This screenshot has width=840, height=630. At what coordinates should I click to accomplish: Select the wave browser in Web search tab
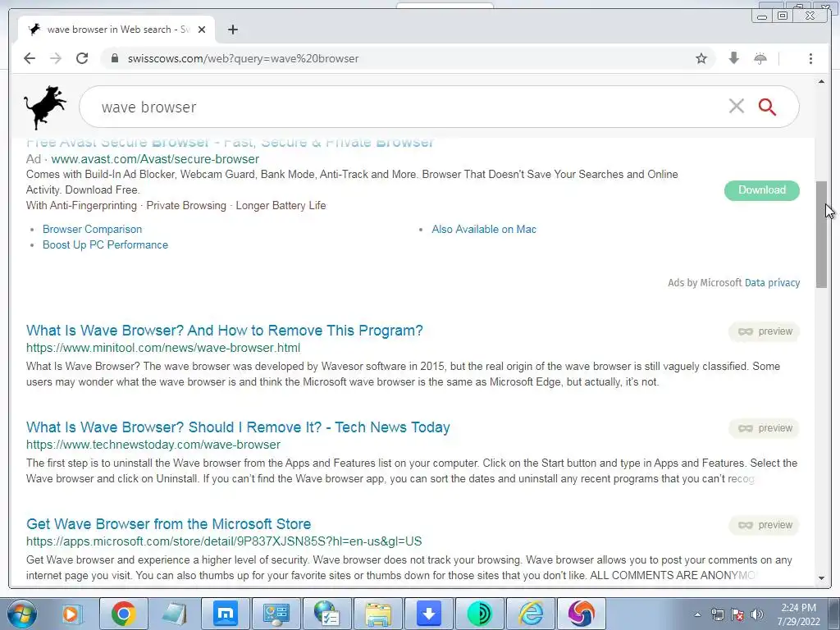[x=116, y=30]
